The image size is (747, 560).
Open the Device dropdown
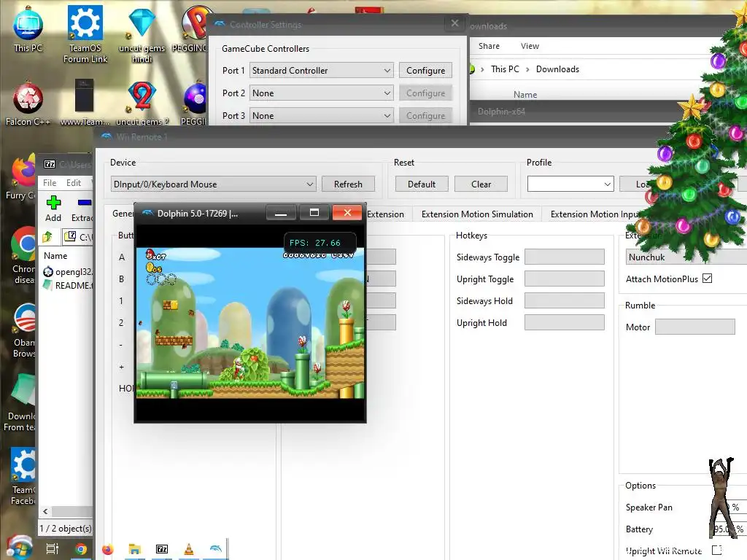point(214,184)
